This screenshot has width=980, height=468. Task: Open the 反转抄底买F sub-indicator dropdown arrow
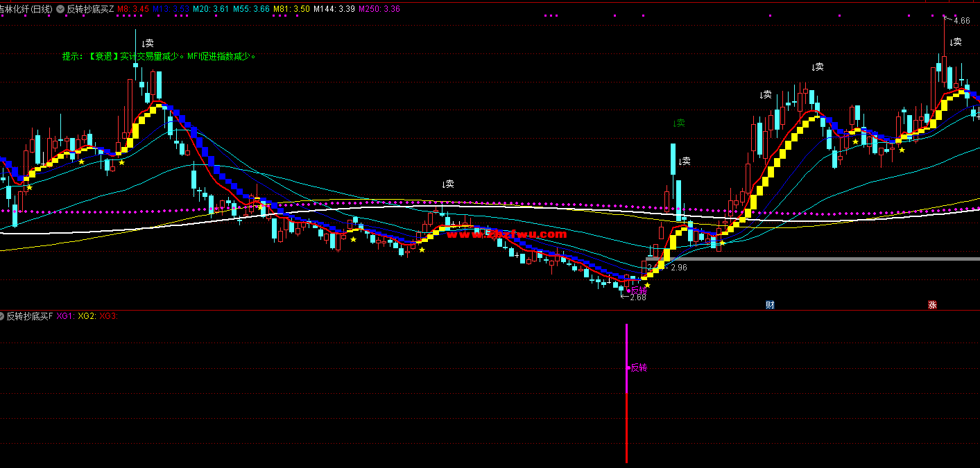pyautogui.click(x=3, y=316)
